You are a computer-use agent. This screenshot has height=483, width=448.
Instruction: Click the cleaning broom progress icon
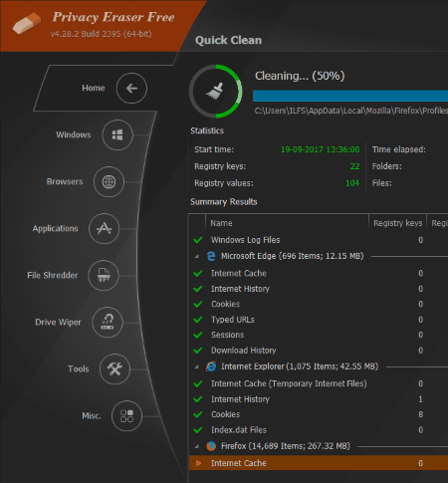[x=215, y=92]
